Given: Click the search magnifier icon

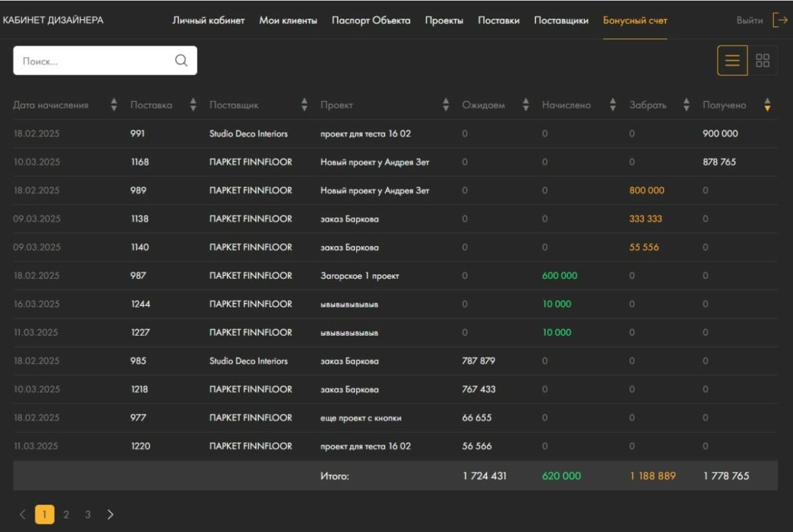Looking at the screenshot, I should pos(181,61).
